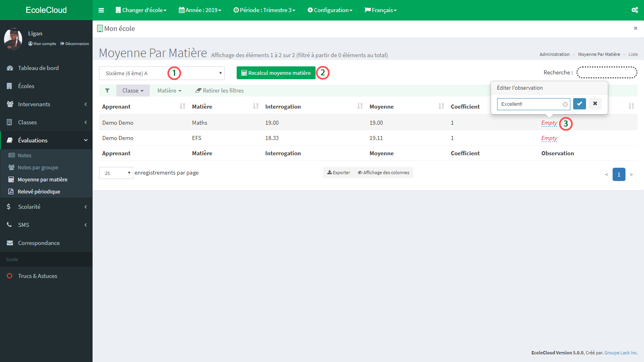Cancel observation editing with the X button
The height and width of the screenshot is (362, 644).
[x=595, y=104]
